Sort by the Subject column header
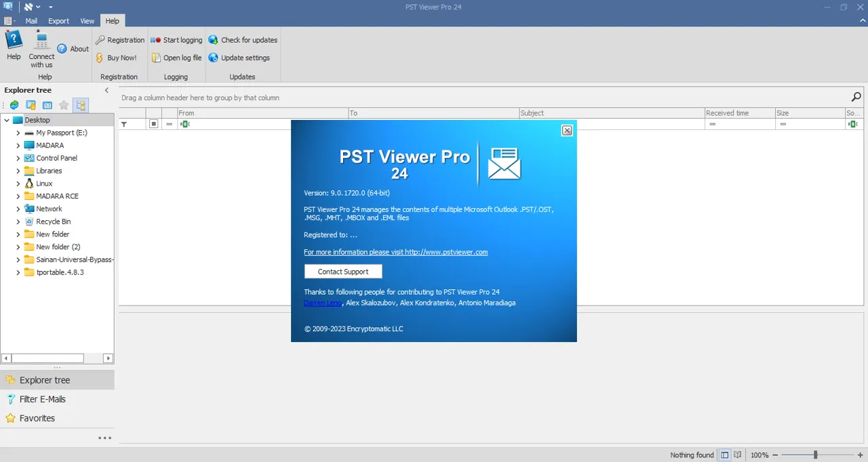 [x=612, y=113]
